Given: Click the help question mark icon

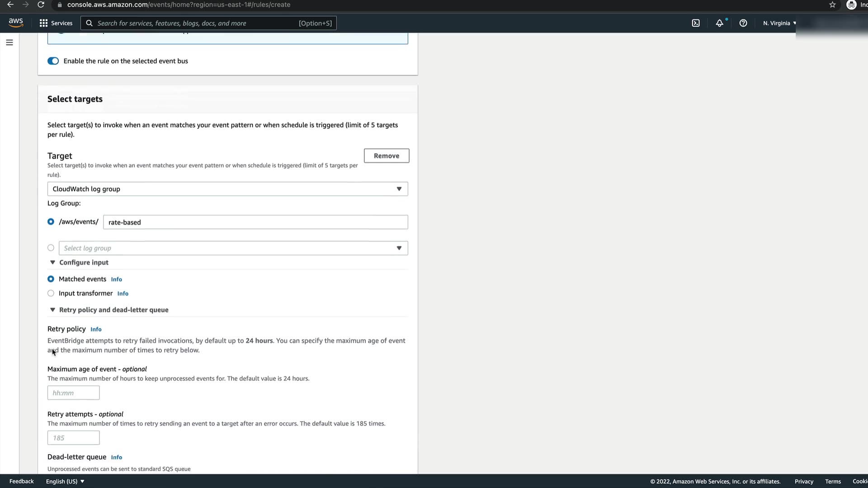Looking at the screenshot, I should (743, 23).
